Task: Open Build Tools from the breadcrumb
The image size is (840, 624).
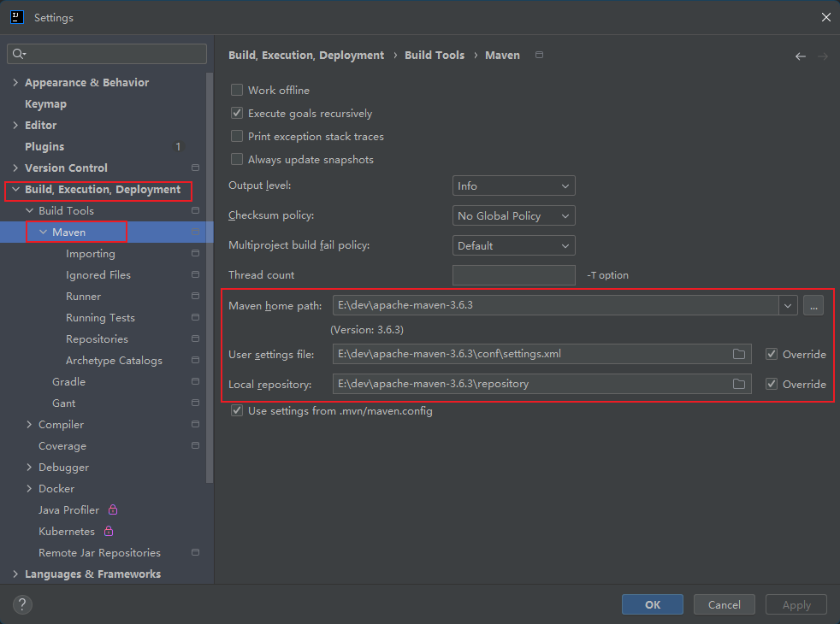Action: pos(435,55)
